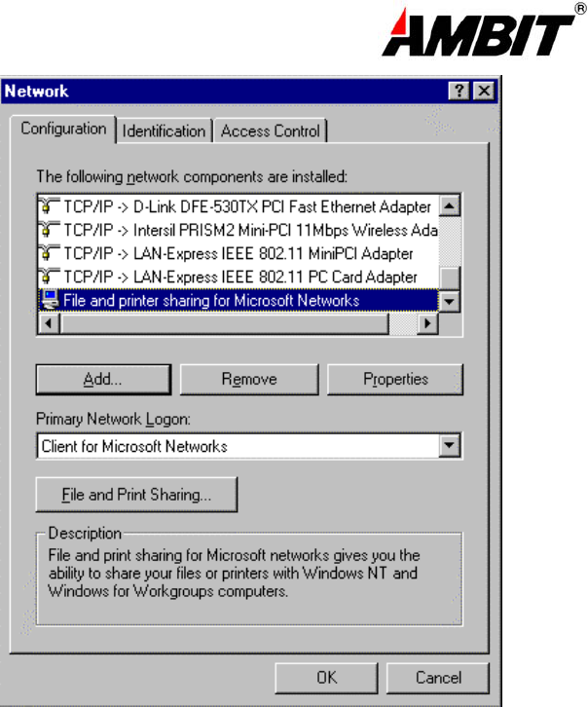The image size is (588, 707).
Task: Click the Remove button
Action: (249, 380)
